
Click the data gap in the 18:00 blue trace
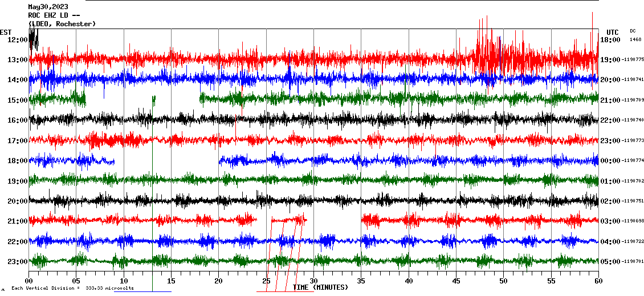click(x=166, y=161)
